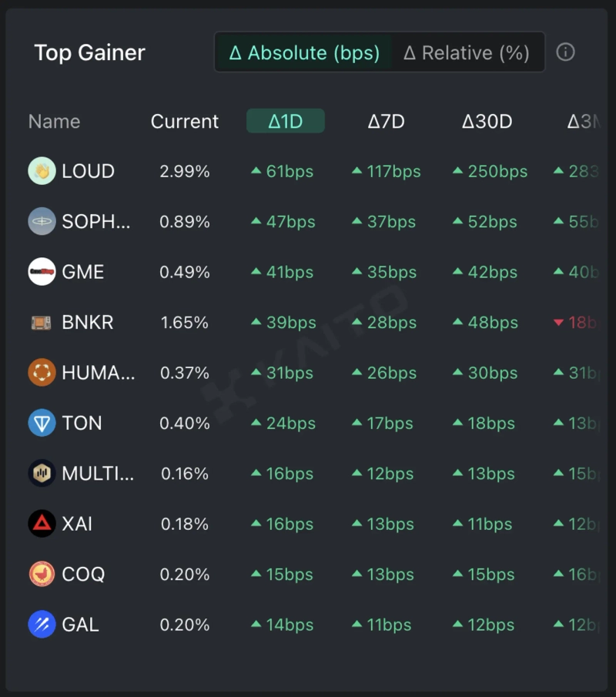Screen dimensions: 616x697
Task: Sort by the Current column header
Action: pyautogui.click(x=185, y=122)
